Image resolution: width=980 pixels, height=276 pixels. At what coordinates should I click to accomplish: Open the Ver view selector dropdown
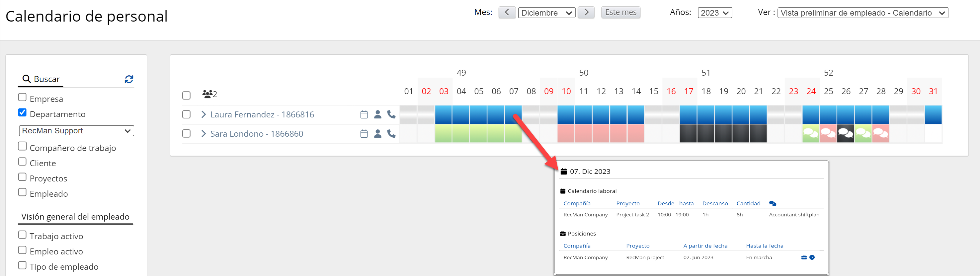click(862, 13)
